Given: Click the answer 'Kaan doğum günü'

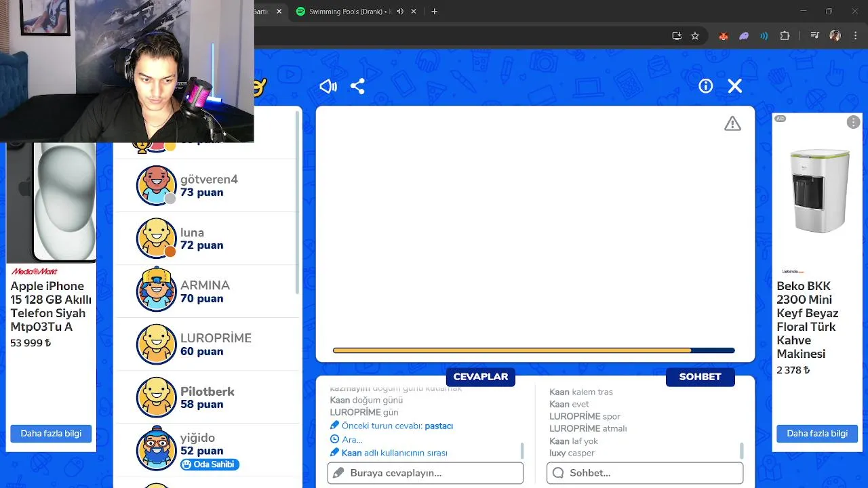Looking at the screenshot, I should pos(366,400).
